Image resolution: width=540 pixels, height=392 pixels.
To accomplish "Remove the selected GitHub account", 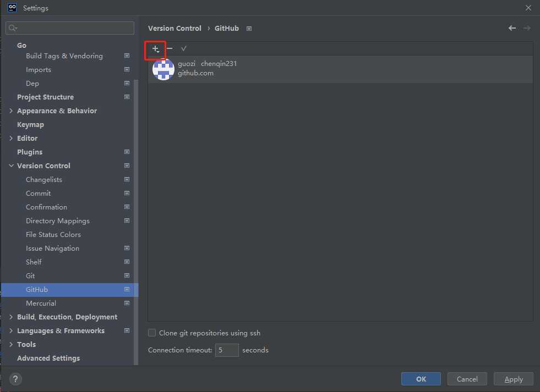I will (x=170, y=49).
